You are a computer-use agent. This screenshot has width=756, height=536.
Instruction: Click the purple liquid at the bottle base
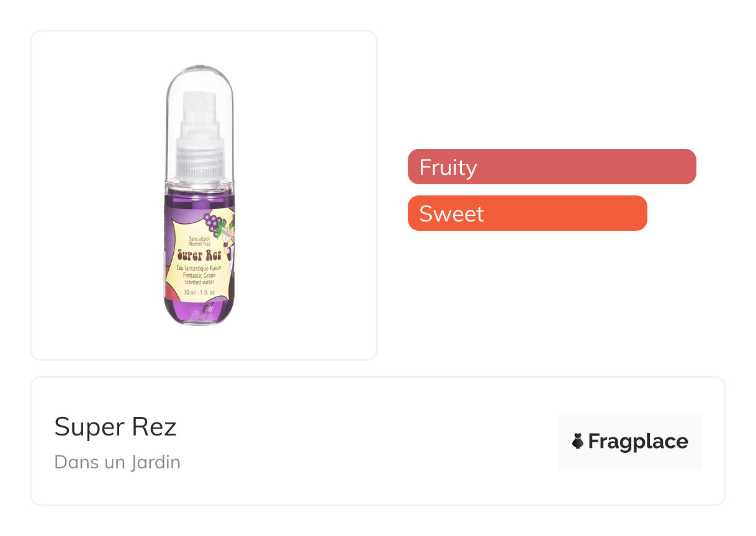pyautogui.click(x=199, y=311)
